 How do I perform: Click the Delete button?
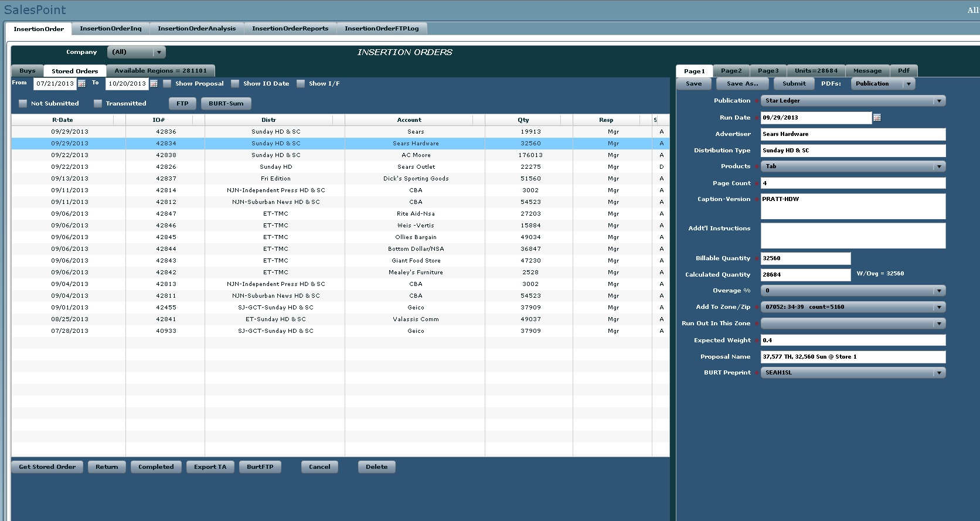[x=377, y=467]
